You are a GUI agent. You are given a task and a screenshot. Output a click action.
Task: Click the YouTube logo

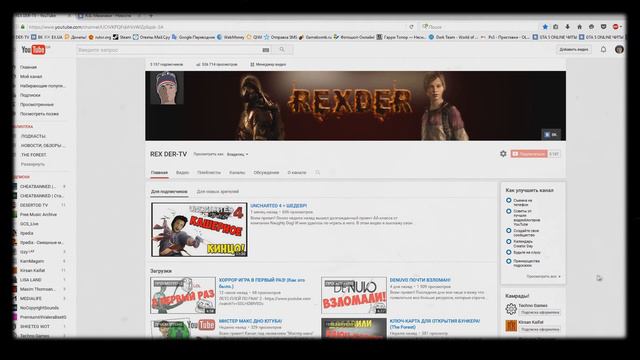pyautogui.click(x=33, y=50)
